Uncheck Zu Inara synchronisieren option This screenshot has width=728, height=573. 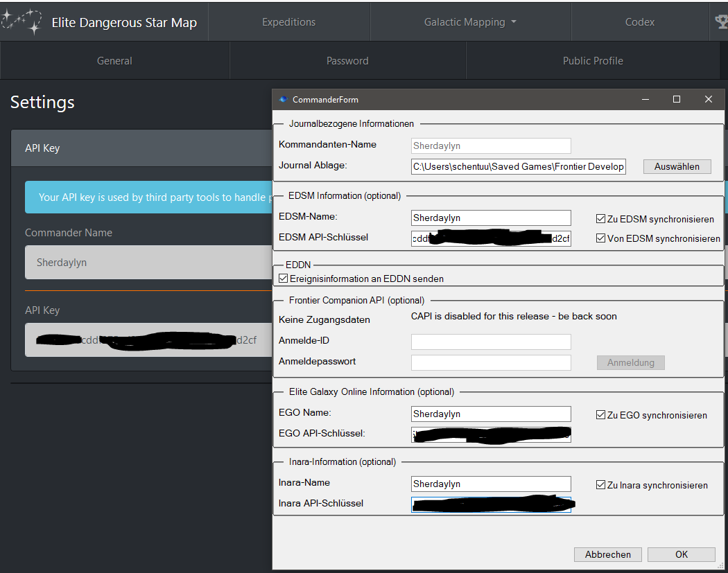[601, 485]
